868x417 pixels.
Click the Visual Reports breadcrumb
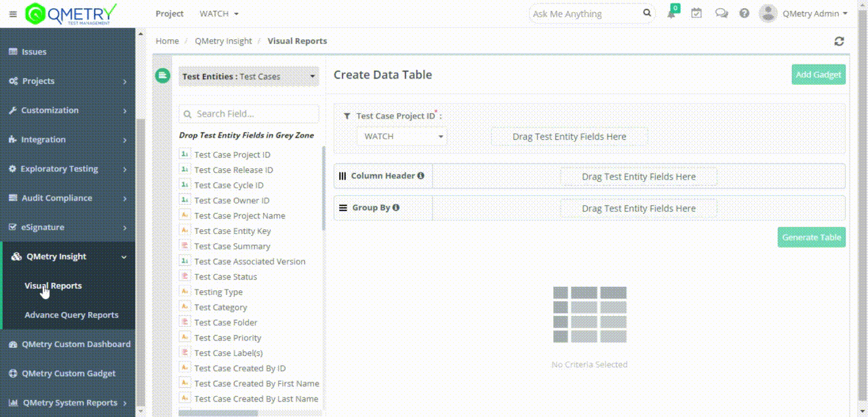[297, 41]
